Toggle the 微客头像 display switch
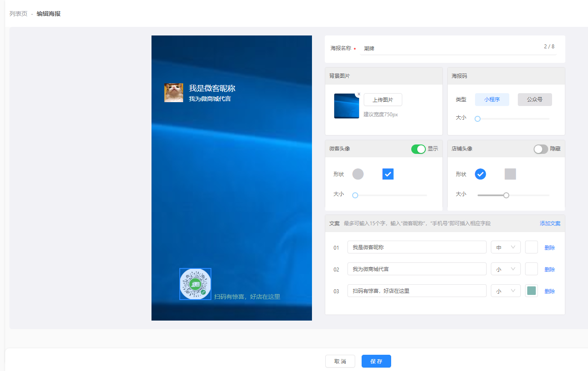 [419, 149]
